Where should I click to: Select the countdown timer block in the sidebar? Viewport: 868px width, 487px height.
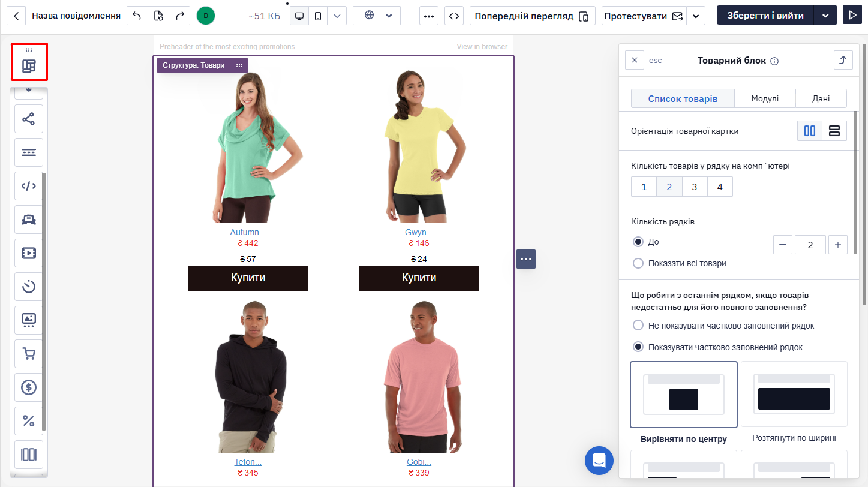click(29, 287)
